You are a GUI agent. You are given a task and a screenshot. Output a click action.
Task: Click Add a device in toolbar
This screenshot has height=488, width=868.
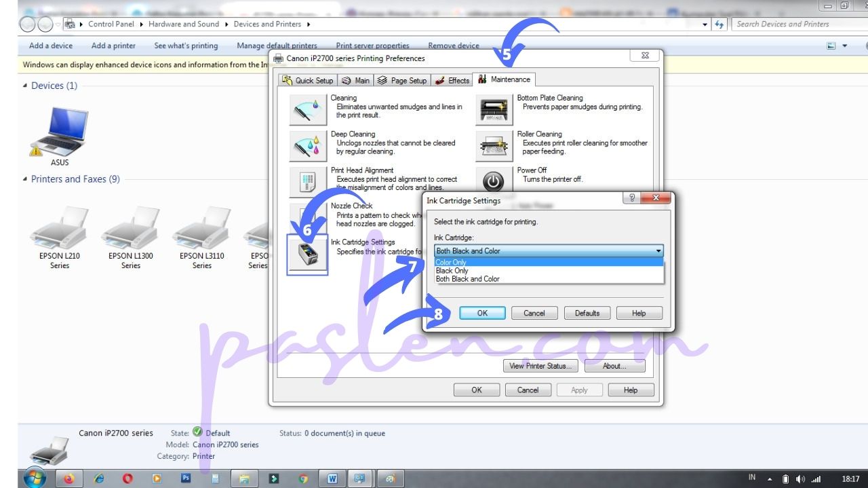click(51, 46)
